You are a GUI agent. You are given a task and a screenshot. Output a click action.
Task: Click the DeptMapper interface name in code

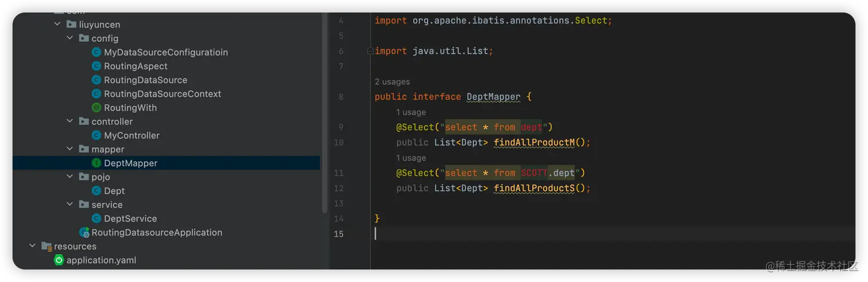pyautogui.click(x=493, y=97)
